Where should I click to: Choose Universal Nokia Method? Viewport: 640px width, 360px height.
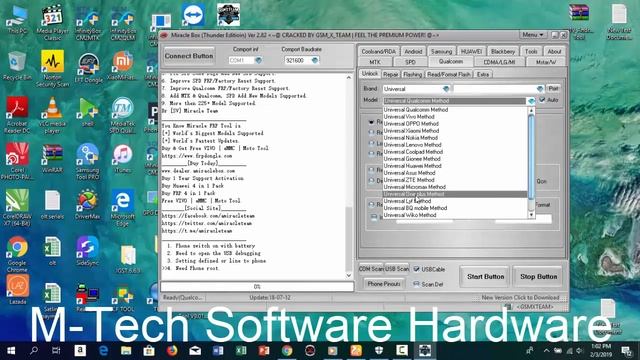point(411,138)
